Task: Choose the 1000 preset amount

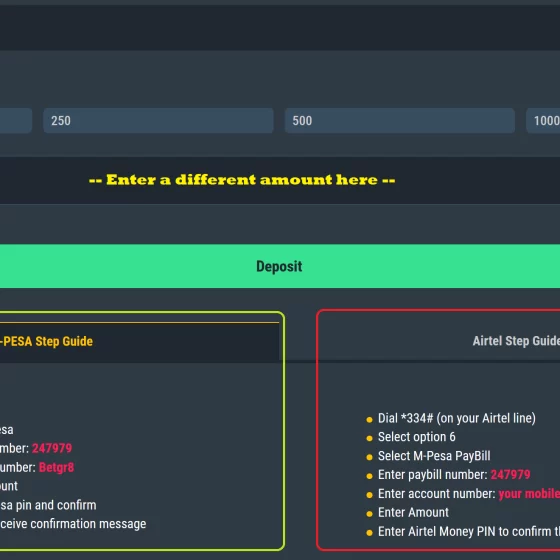Action: pyautogui.click(x=543, y=121)
